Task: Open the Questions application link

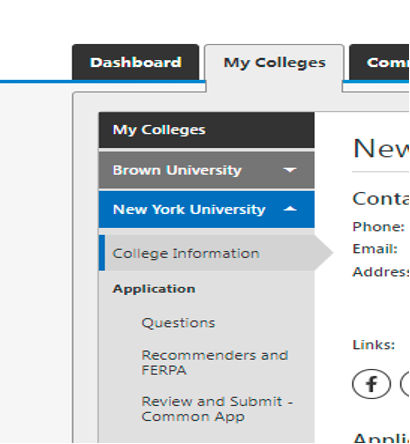Action: [x=178, y=323]
